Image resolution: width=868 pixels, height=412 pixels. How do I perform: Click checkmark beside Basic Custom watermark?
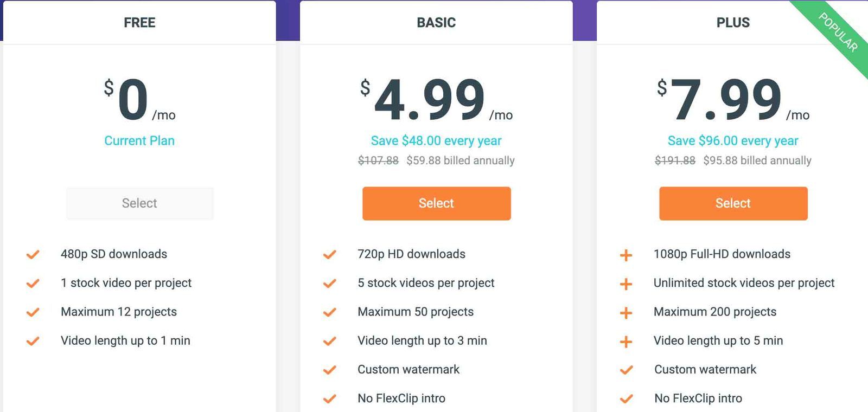[x=330, y=370]
